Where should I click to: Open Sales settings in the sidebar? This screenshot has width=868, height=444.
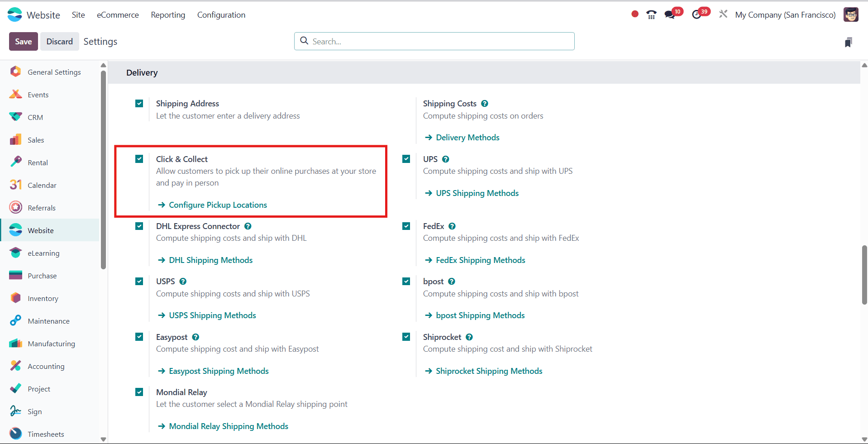pos(50,140)
